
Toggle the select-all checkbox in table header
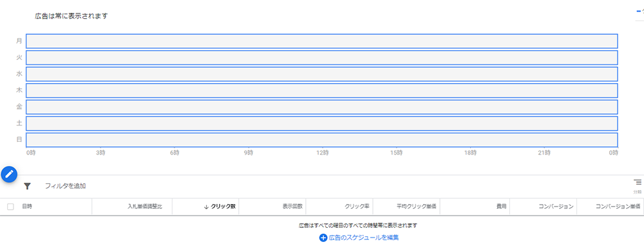click(x=11, y=207)
